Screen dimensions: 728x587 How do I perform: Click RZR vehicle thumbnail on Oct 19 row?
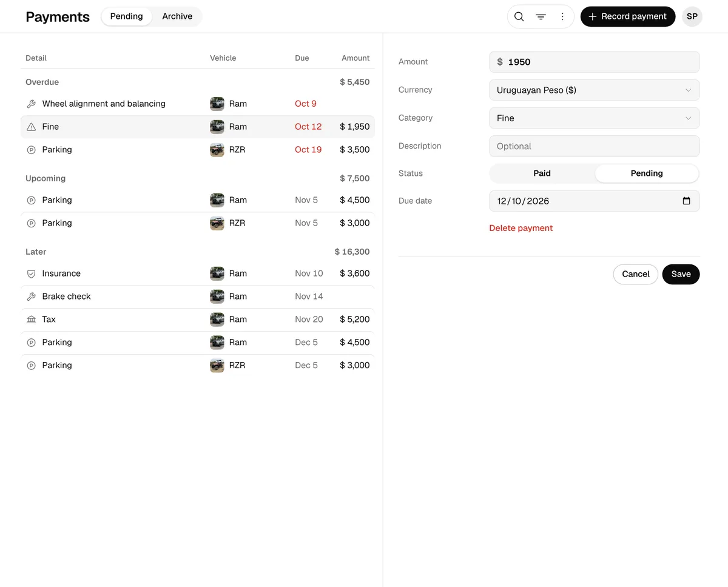click(x=217, y=150)
